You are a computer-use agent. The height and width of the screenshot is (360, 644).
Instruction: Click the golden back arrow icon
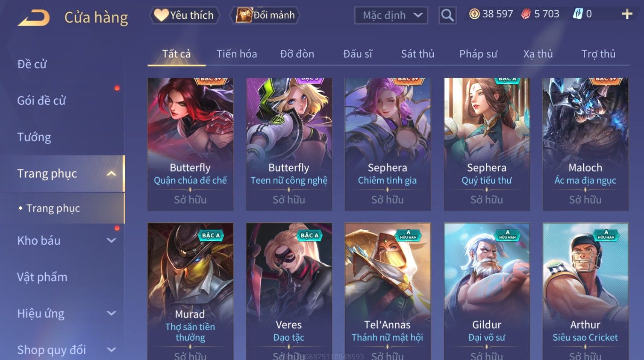click(34, 18)
